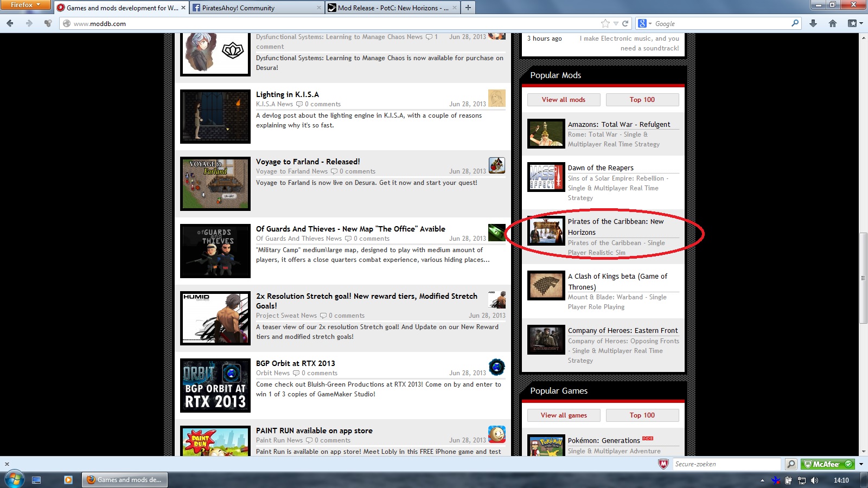Click the power plug tray icon

coord(788,480)
